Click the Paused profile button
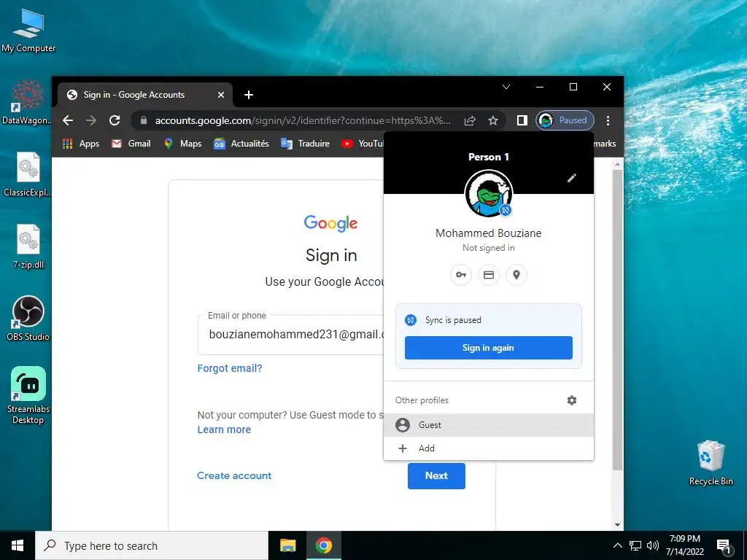The height and width of the screenshot is (560, 747). [565, 120]
